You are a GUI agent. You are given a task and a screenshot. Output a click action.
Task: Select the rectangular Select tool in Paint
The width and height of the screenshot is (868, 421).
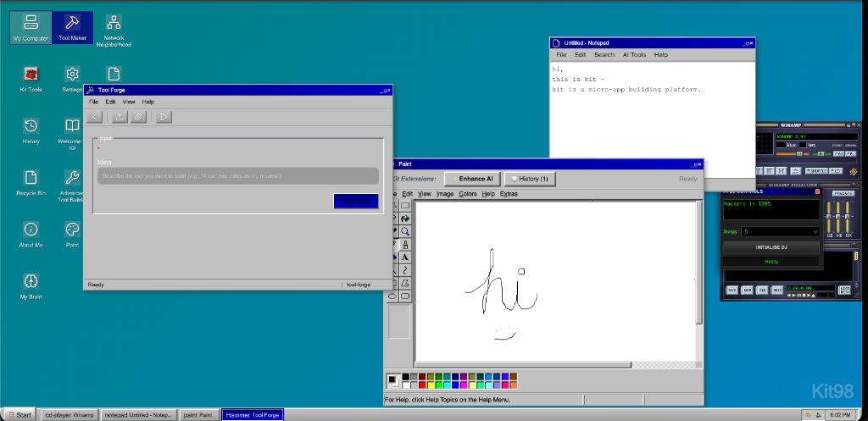(x=405, y=205)
